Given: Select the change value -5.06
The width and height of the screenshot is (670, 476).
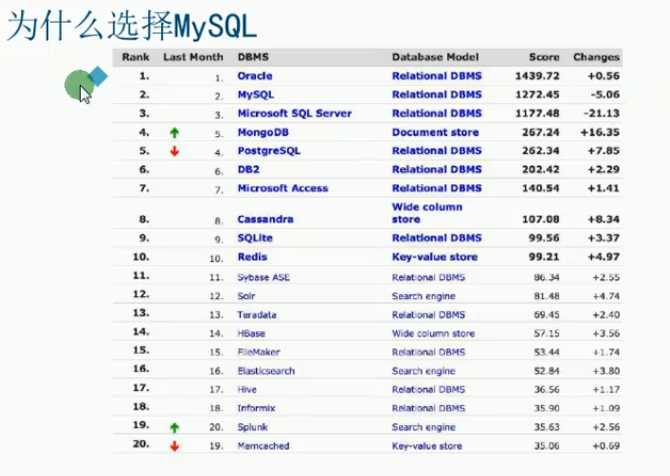Looking at the screenshot, I should pyautogui.click(x=605, y=95).
